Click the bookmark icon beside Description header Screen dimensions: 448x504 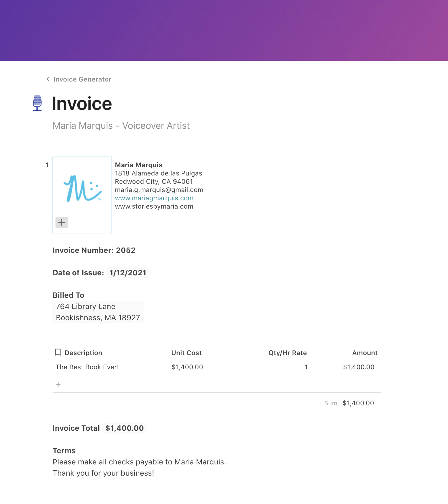58,352
